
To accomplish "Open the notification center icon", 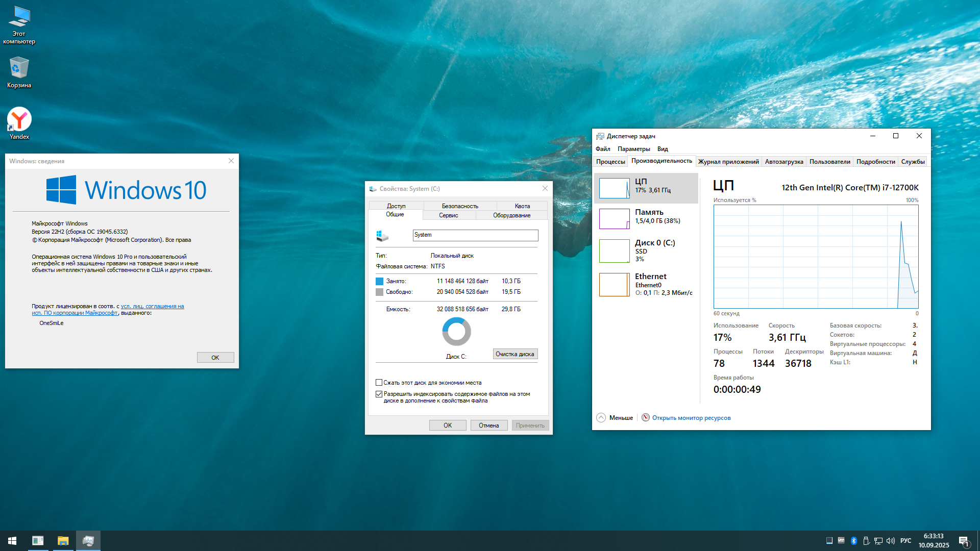I will [964, 541].
